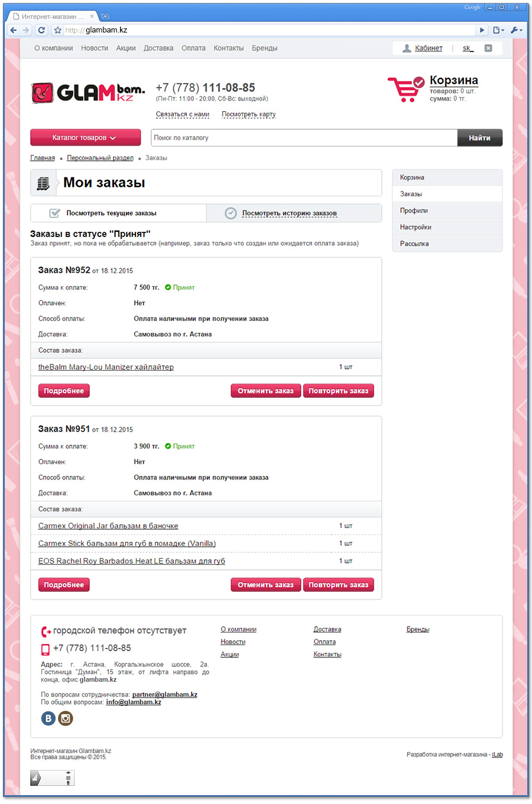Viewport: 532px width, 804px height.
Task: Open a new browser tab
Action: pos(105,17)
